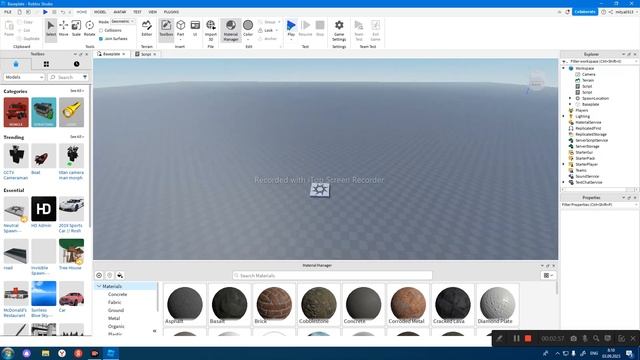Screen dimensions: 640x360
Task: Activate the Scale tool
Action: [x=76, y=29]
